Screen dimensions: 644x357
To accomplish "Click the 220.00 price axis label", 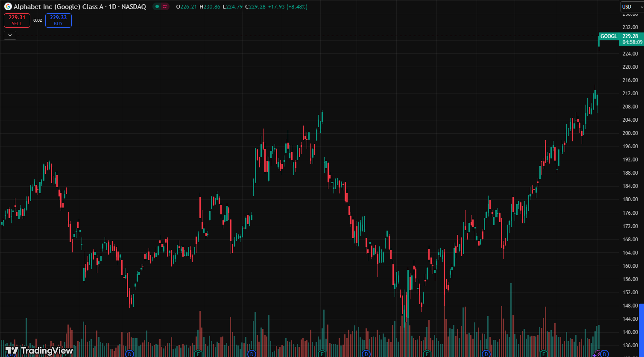I will pos(630,67).
